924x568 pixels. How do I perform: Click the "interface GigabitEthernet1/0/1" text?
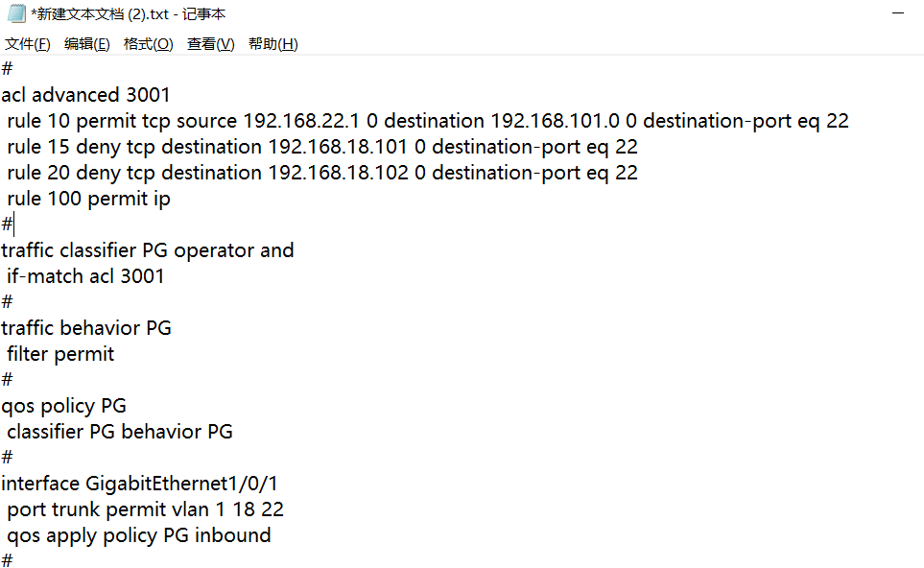tap(140, 484)
